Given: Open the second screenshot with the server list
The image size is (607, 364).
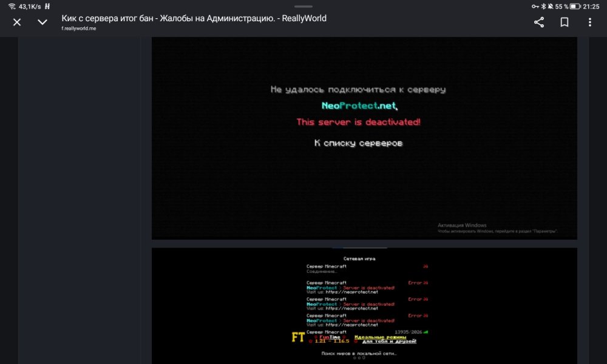Looking at the screenshot, I should point(364,306).
